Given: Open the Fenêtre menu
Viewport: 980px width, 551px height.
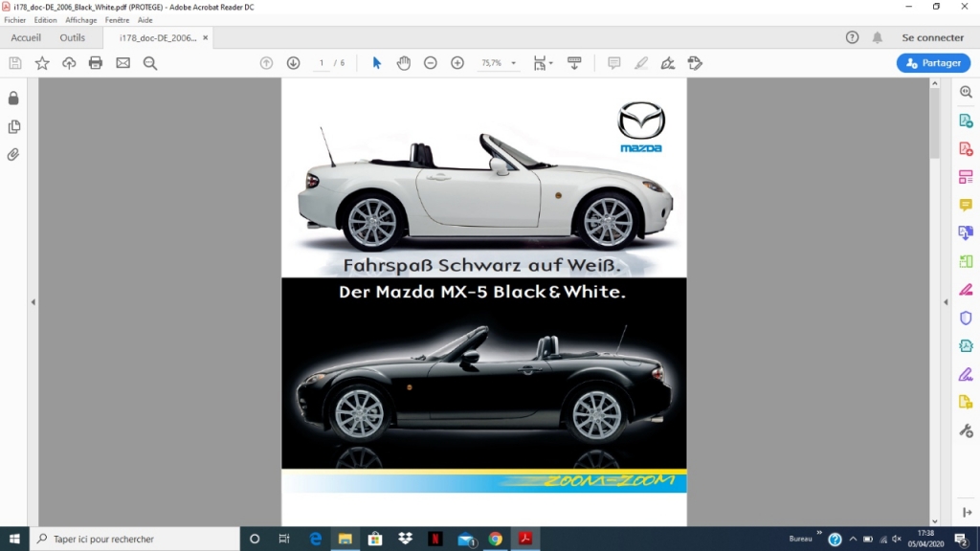Looking at the screenshot, I should tap(118, 20).
